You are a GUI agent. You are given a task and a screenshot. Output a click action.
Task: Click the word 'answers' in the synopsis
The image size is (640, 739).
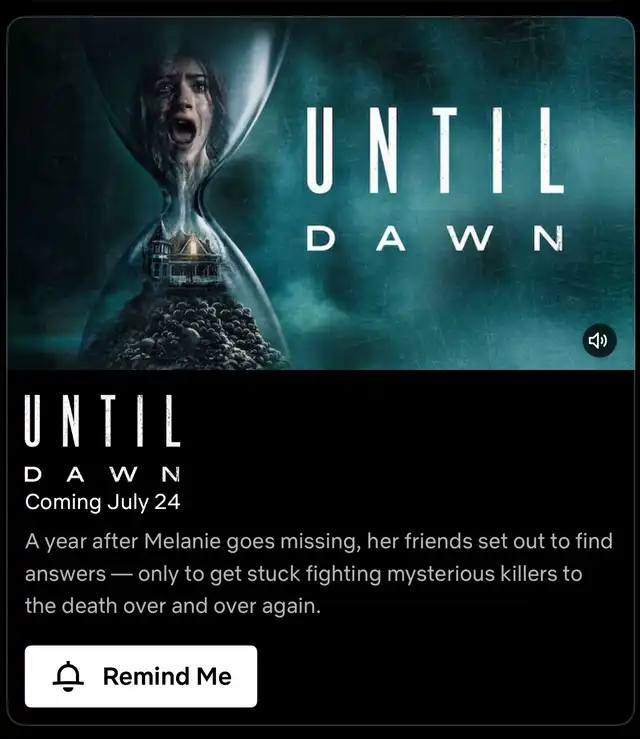[x=66, y=575]
